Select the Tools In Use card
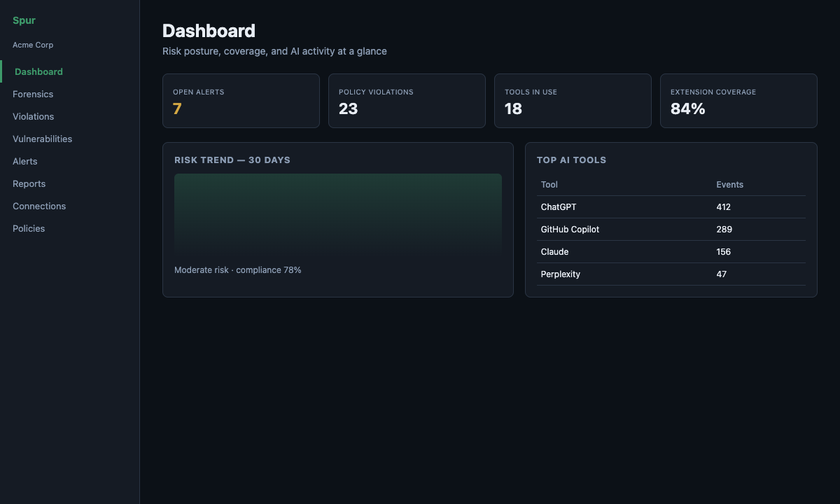Viewport: 840px width, 504px height. [x=573, y=101]
